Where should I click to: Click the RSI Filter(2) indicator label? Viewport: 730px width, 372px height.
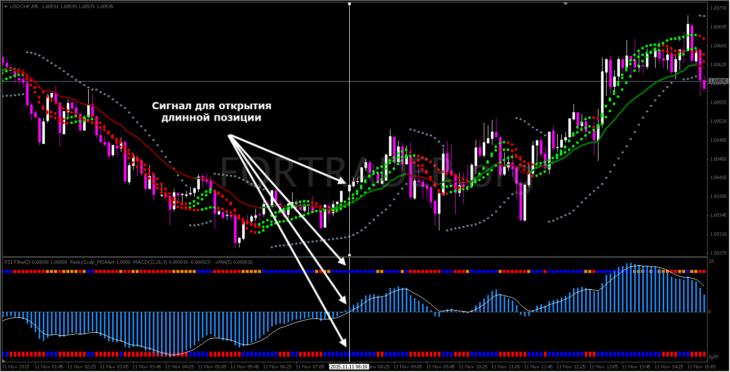(x=16, y=262)
